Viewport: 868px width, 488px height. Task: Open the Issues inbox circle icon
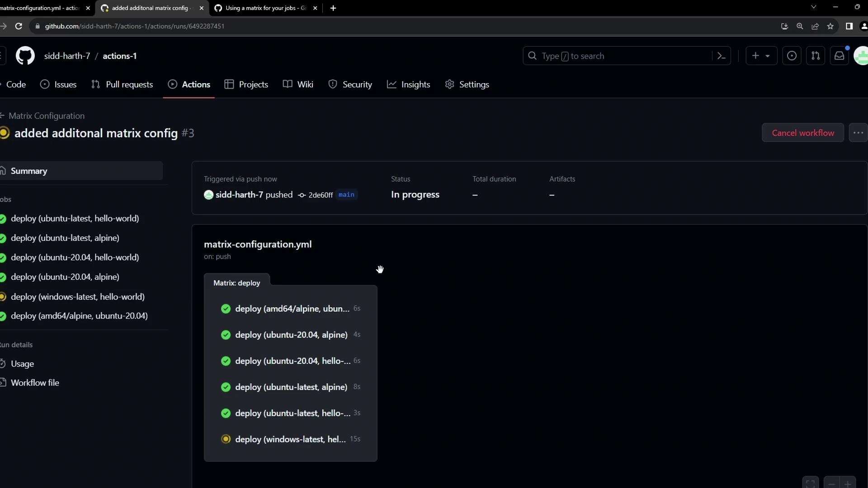792,56
